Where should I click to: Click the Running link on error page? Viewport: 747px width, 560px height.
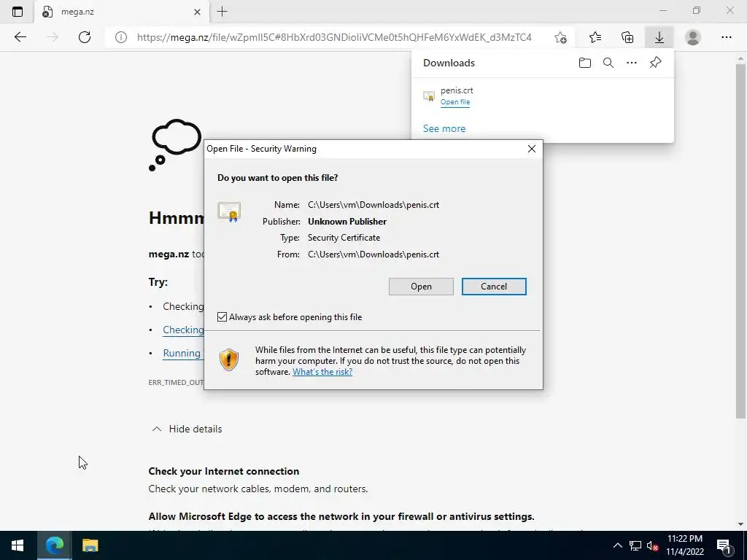(x=182, y=354)
